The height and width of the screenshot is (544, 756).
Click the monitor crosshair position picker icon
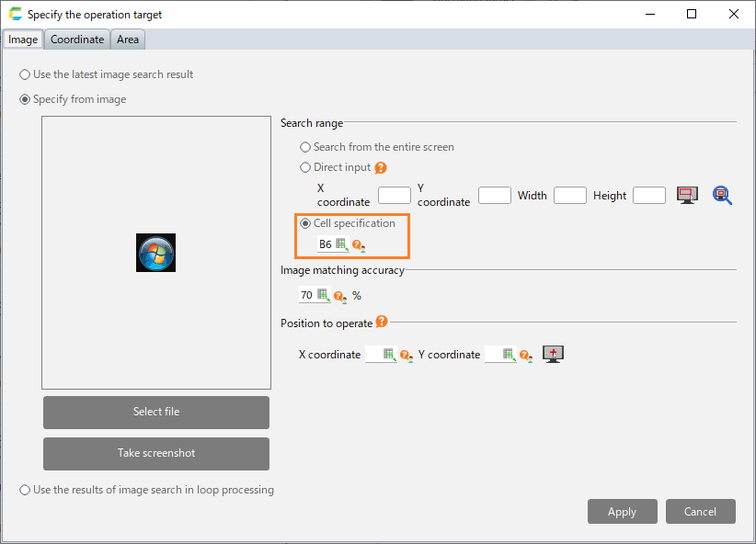click(x=553, y=354)
